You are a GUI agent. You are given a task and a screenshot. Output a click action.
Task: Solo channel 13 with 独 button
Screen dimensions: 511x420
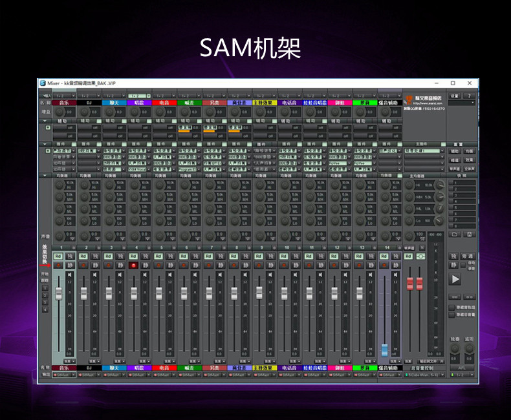(x=371, y=257)
